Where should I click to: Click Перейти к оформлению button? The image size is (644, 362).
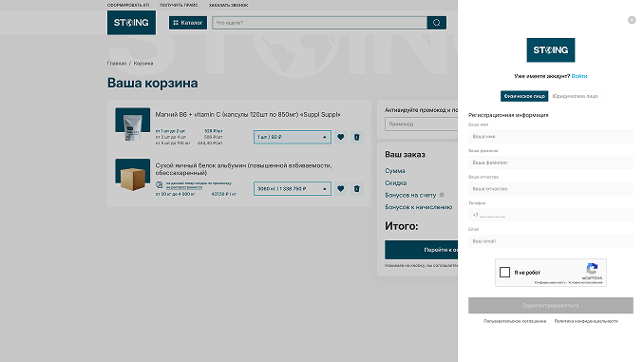tap(422, 250)
